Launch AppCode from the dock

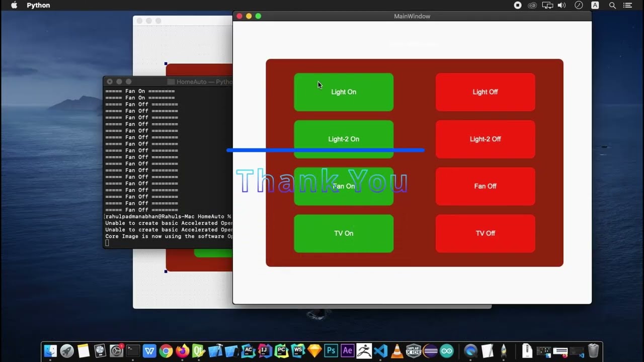pyautogui.click(x=249, y=350)
